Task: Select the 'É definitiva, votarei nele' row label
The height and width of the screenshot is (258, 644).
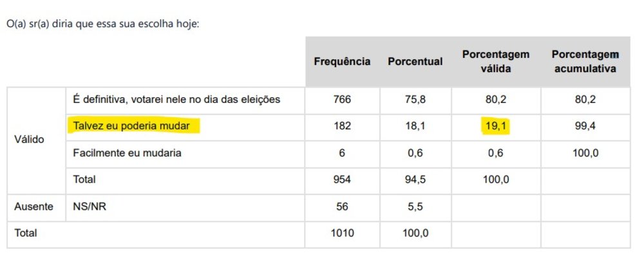Action: 176,99
